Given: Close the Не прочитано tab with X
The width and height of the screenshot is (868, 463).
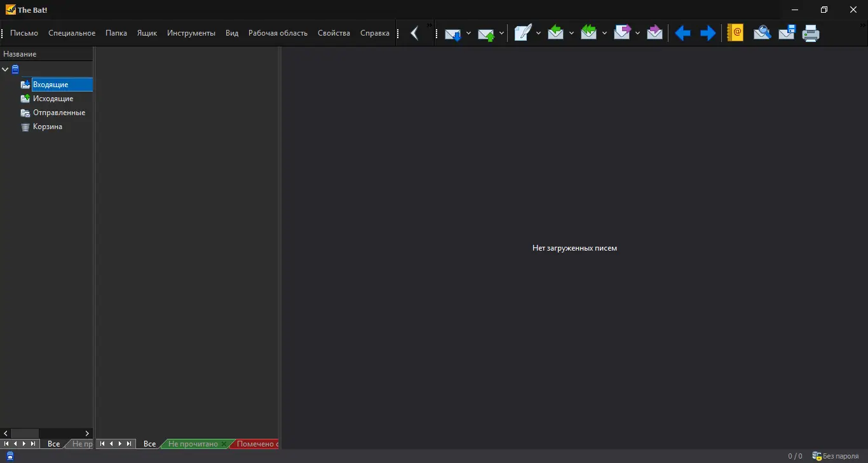Looking at the screenshot, I should (x=224, y=444).
